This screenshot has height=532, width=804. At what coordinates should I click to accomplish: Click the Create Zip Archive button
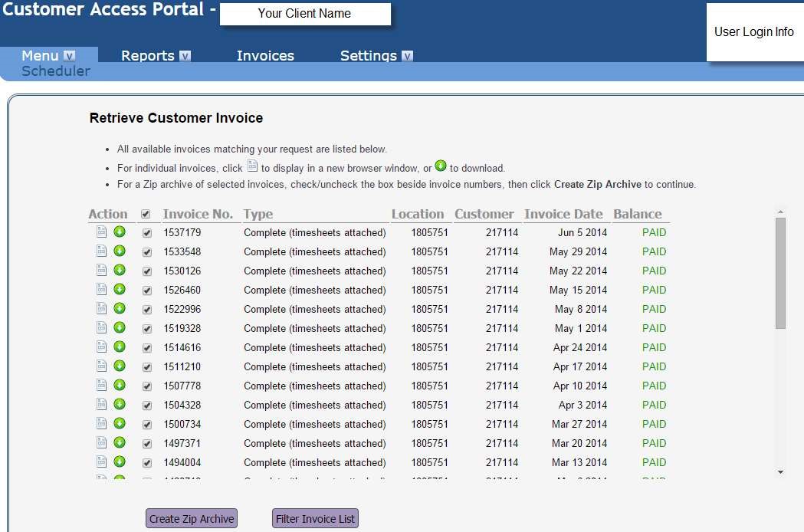click(x=192, y=519)
